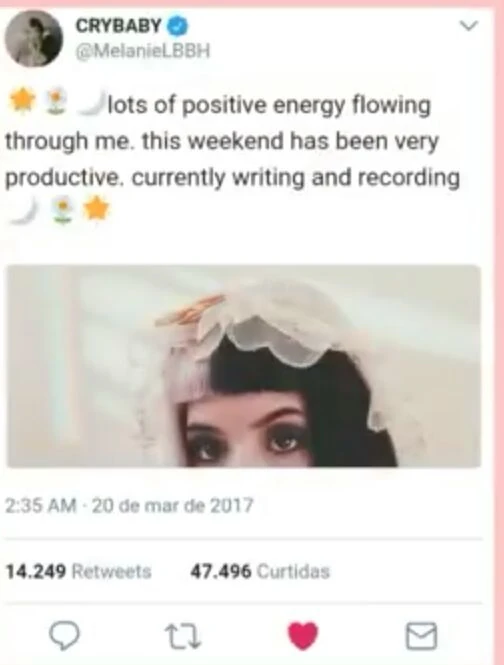504x665 pixels.
Task: View the 14.249 Retweets list
Action: point(78,571)
